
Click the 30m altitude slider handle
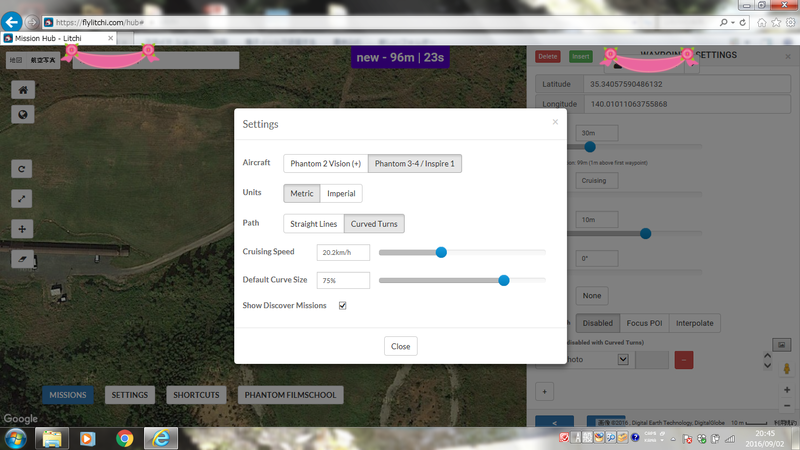pos(590,147)
